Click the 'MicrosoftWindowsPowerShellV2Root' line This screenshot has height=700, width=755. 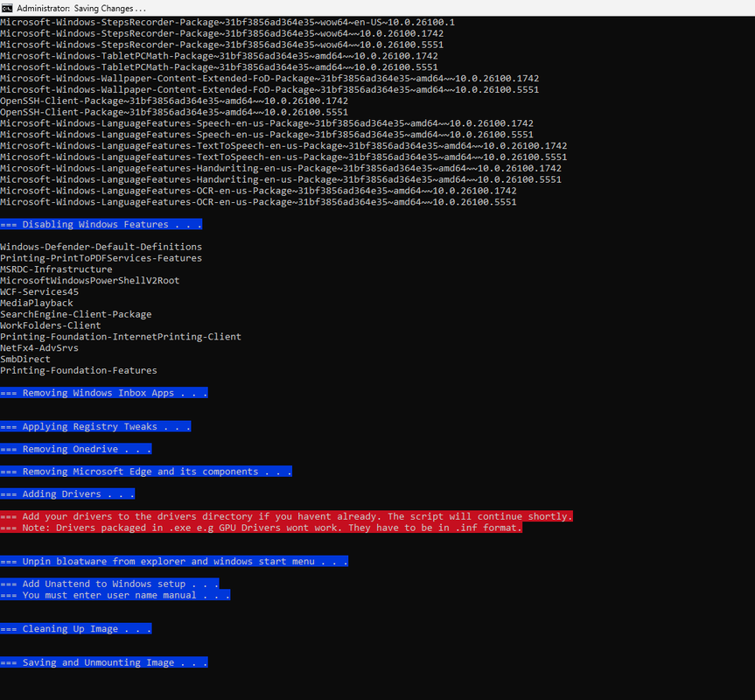pos(89,281)
